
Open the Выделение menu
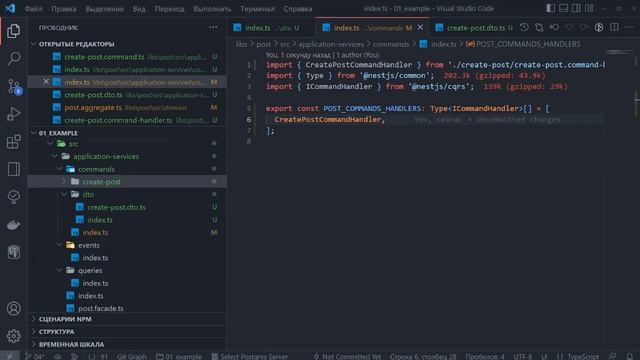[x=104, y=9]
